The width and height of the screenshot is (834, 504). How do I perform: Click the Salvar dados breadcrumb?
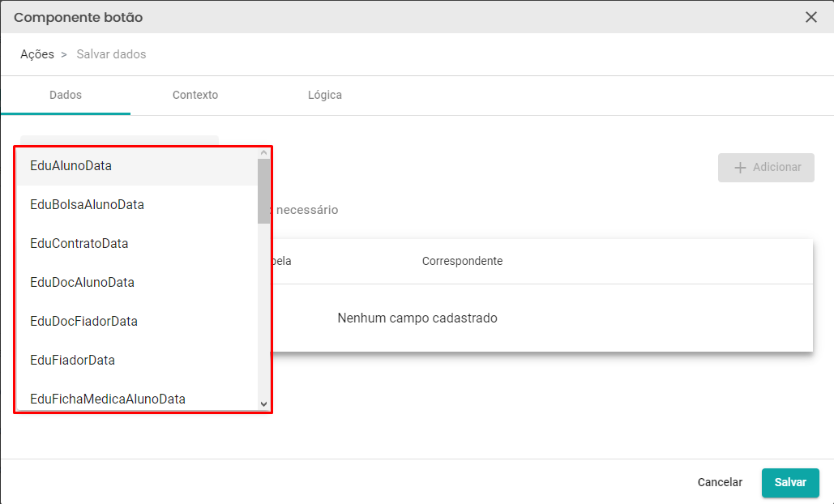click(111, 54)
